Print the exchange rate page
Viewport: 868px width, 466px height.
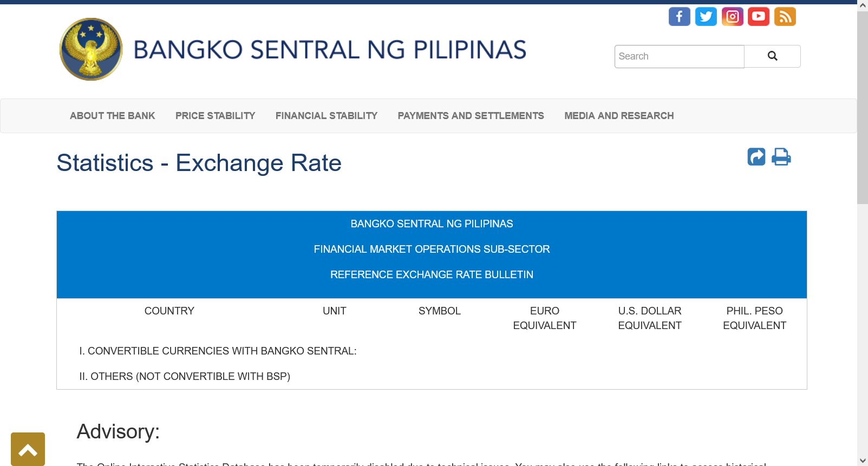coord(781,157)
